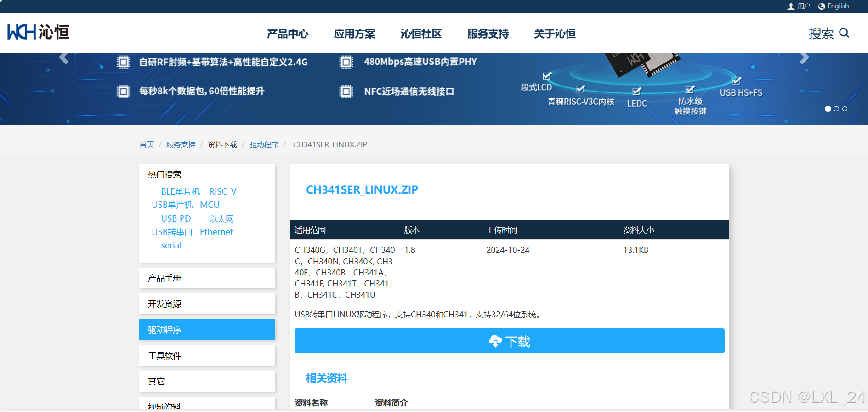This screenshot has width=868, height=412.
Task: Click the serial hot search link
Action: point(171,245)
